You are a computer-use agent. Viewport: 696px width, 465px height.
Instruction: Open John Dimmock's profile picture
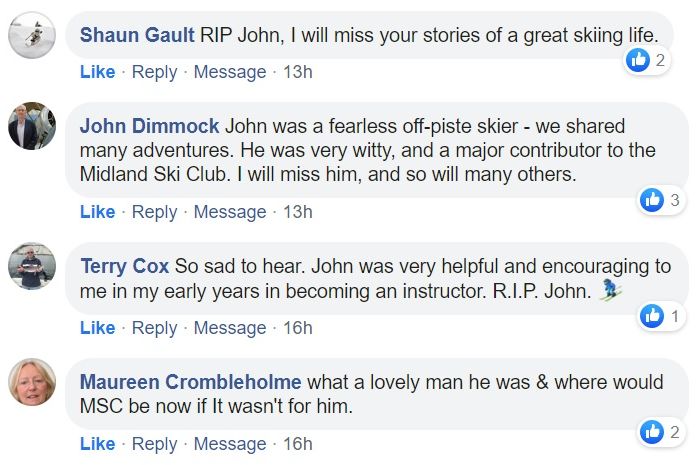click(32, 126)
